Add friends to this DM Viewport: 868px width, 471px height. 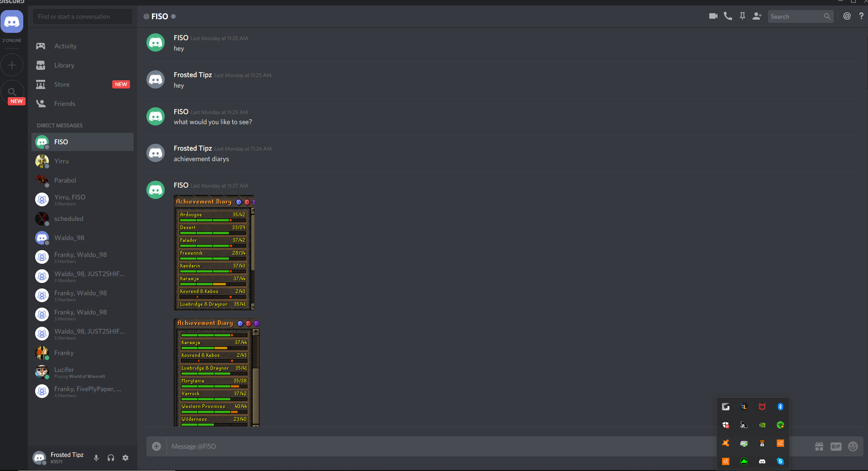point(757,16)
